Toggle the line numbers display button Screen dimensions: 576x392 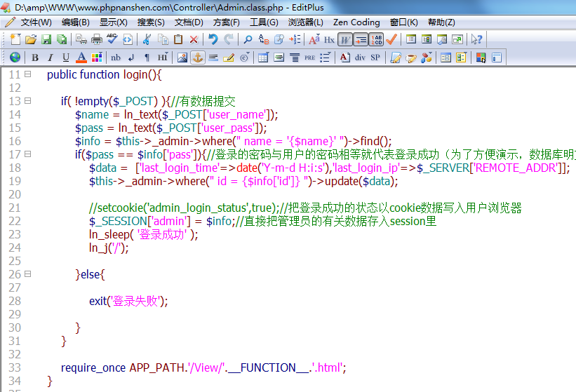click(x=377, y=40)
